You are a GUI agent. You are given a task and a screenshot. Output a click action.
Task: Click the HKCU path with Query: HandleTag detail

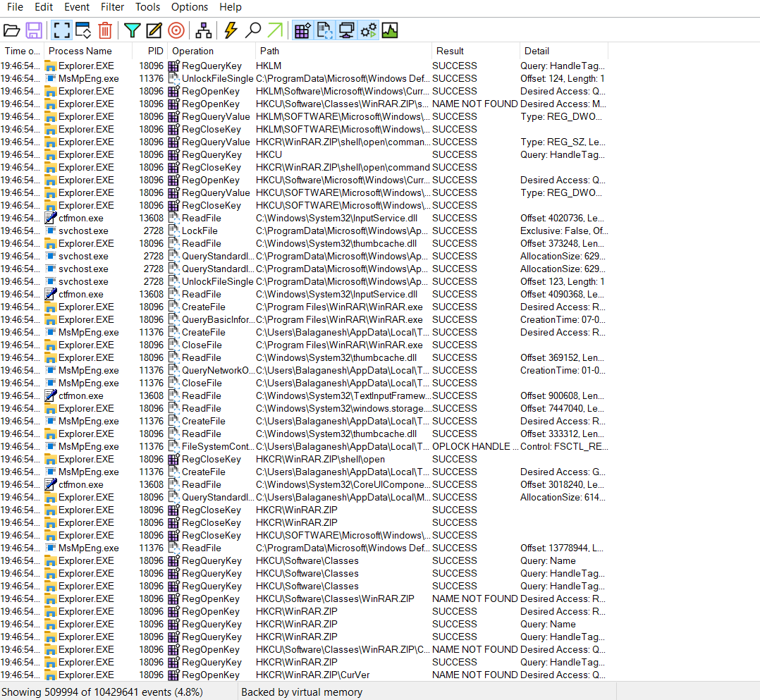pyautogui.click(x=269, y=154)
